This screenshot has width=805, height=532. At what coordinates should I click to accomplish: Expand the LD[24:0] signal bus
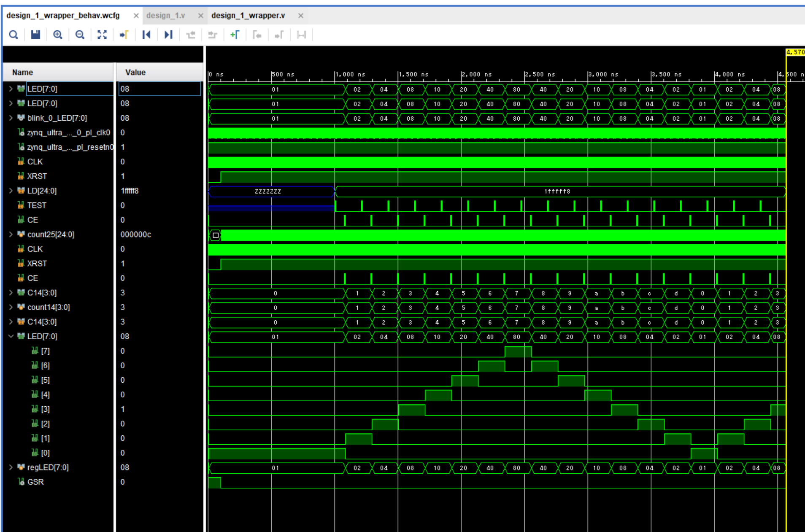[11, 191]
